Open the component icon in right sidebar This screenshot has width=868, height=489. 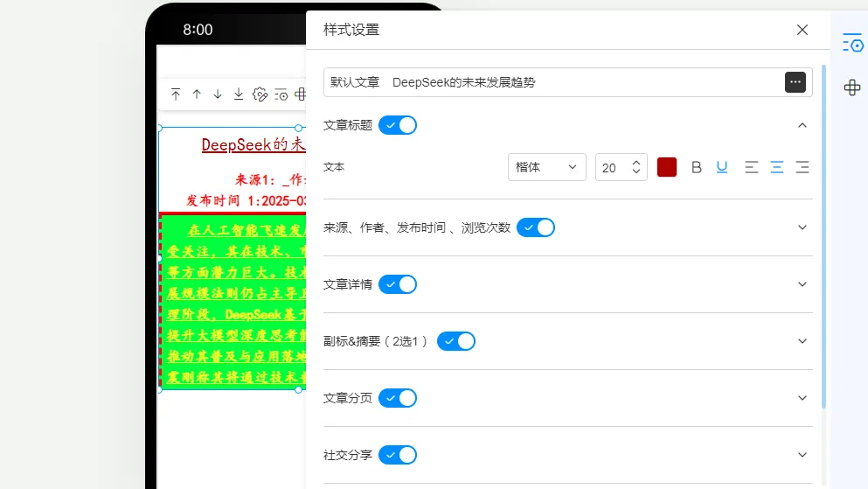click(x=852, y=87)
